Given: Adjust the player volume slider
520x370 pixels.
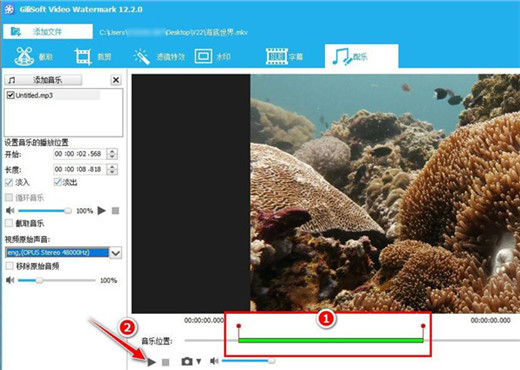Looking at the screenshot, I should point(249,361).
